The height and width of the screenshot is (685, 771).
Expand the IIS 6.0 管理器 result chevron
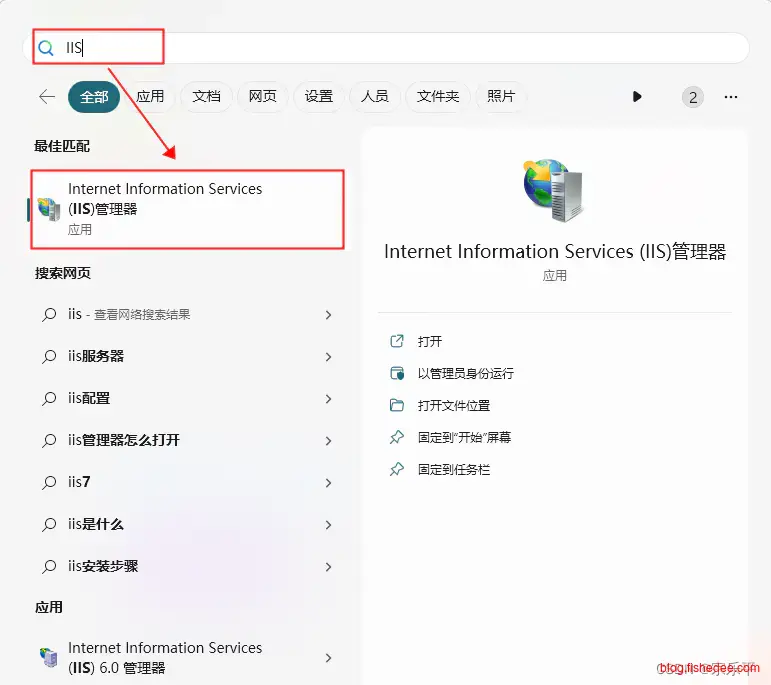pos(328,658)
